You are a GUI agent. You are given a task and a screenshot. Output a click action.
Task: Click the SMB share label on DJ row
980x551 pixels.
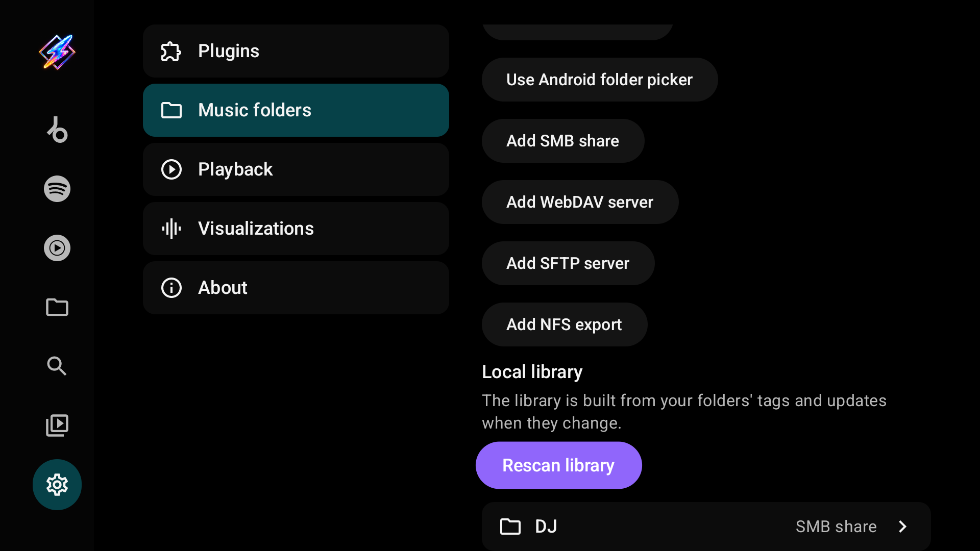[x=836, y=527]
